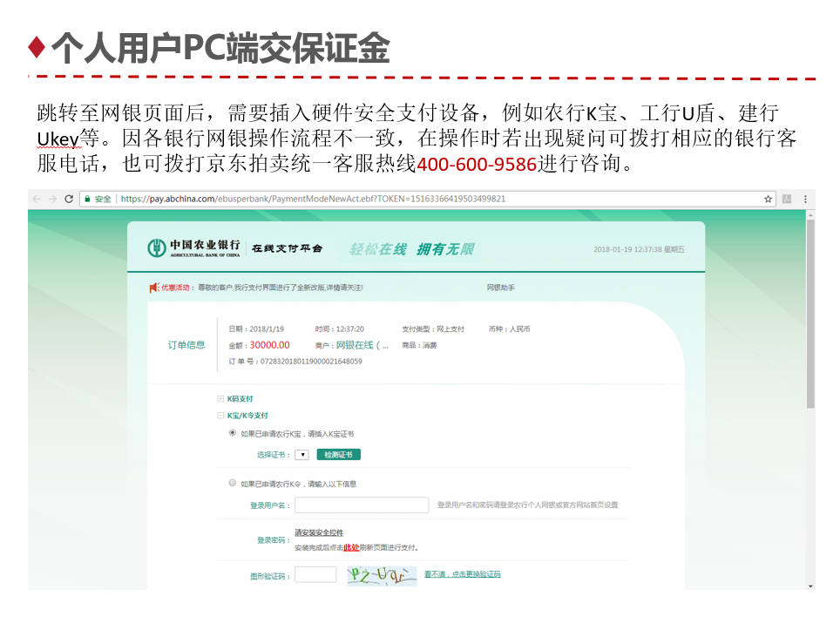Click the red 优惠活动 speaker icon
Image resolution: width=840 pixels, height=630 pixels.
tap(154, 288)
